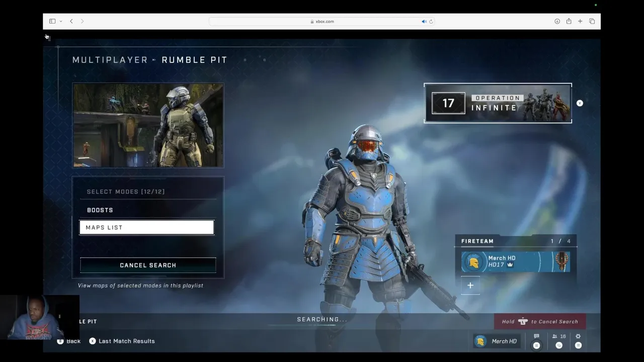Open Select Modes (12/12)

pos(148,192)
